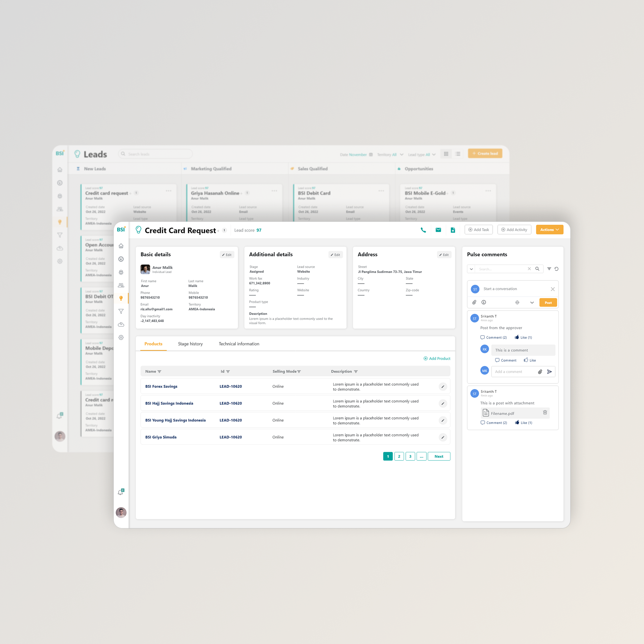Expand the Pulse comments search dropdown chevron
This screenshot has width=644, height=644.
[x=471, y=269]
